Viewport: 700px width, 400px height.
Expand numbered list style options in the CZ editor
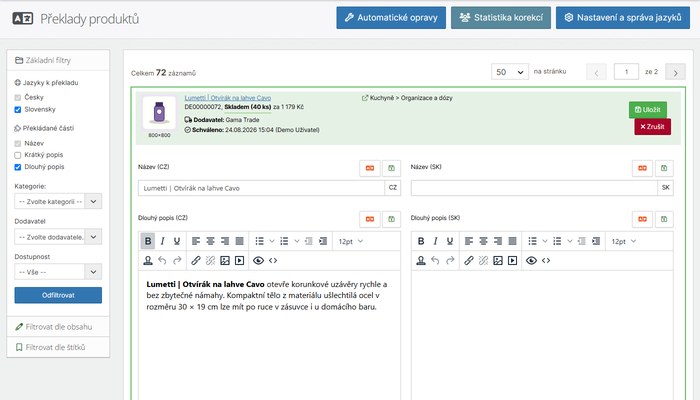point(297,242)
